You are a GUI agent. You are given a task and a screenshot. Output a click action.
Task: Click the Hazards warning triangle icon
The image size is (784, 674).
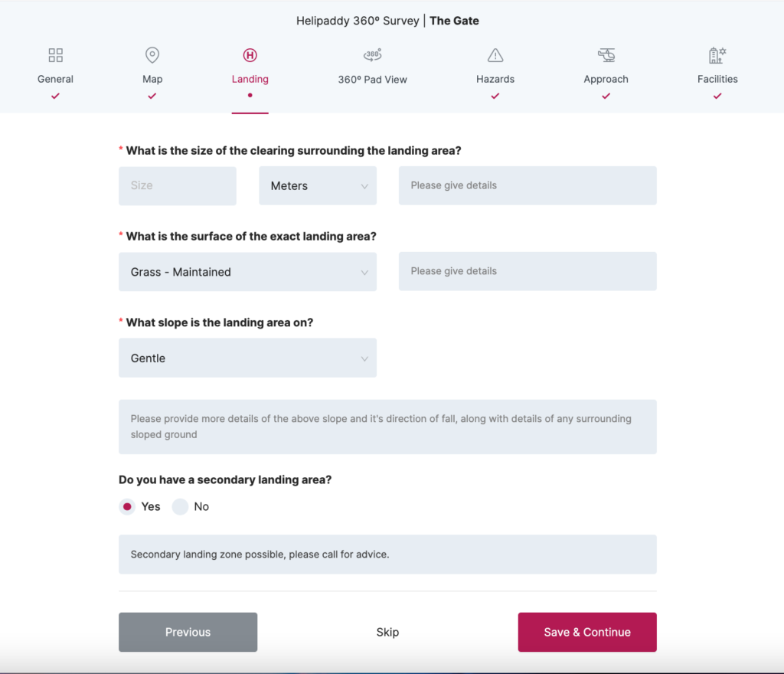click(495, 55)
